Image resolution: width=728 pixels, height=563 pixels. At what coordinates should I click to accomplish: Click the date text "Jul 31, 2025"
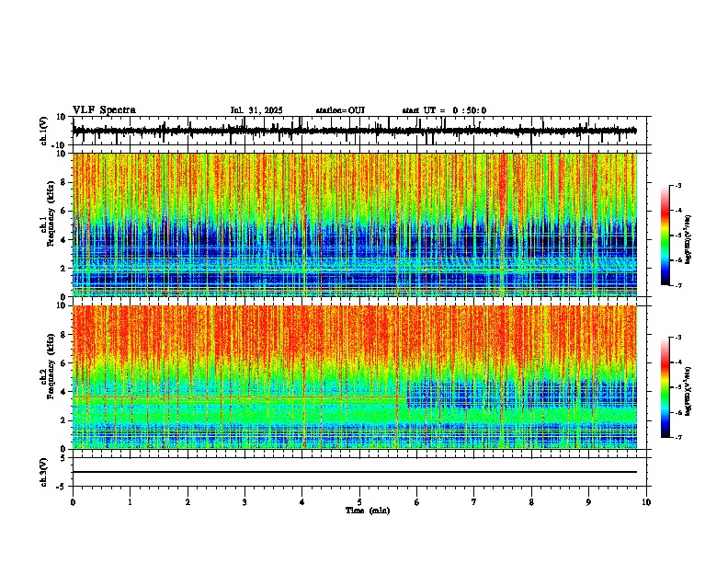(256, 110)
